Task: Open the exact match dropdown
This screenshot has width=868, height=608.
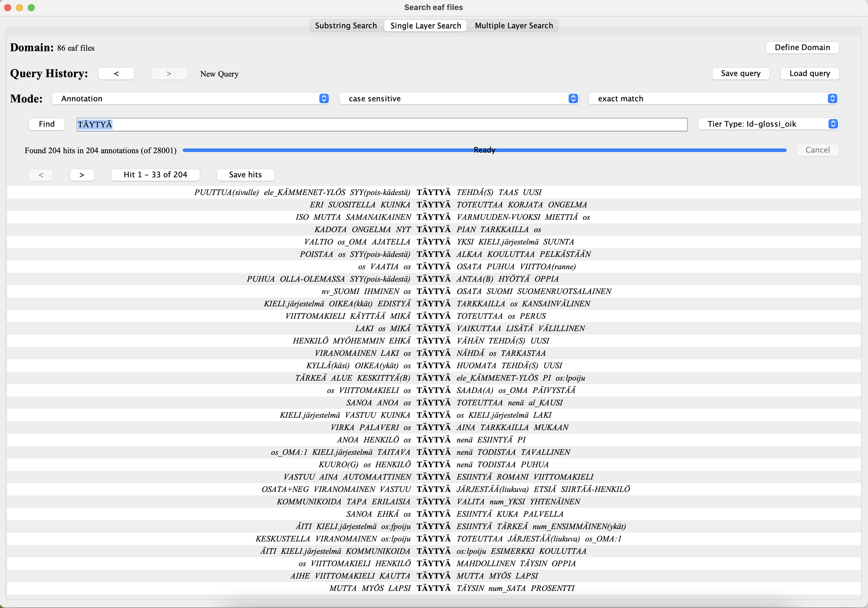Action: click(713, 99)
